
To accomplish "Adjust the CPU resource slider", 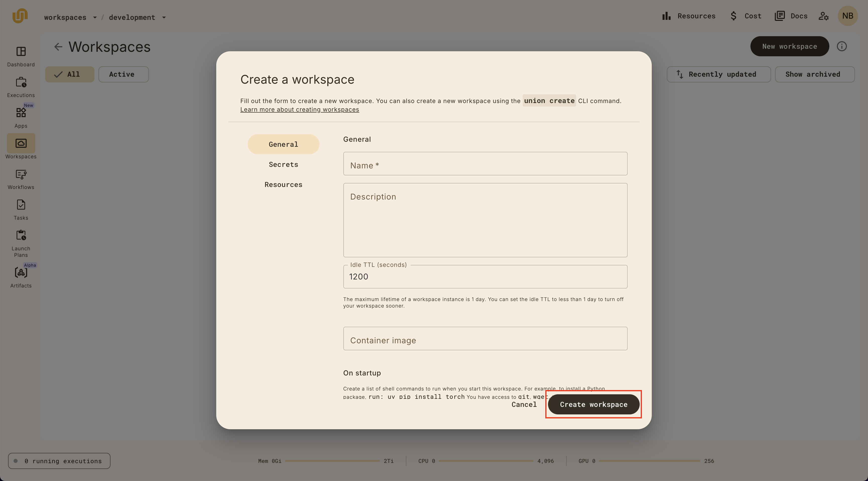I will coord(486,461).
